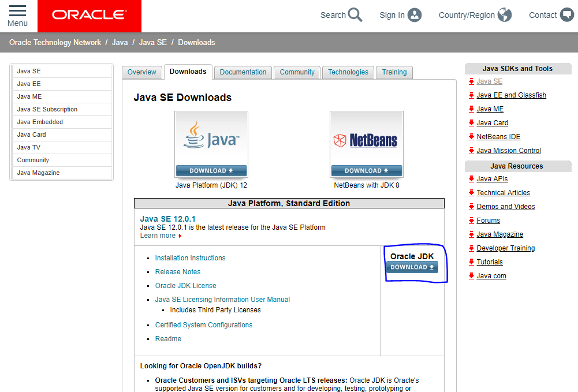Click the Java logo thumbnail
The width and height of the screenshot is (578, 392).
(x=211, y=139)
